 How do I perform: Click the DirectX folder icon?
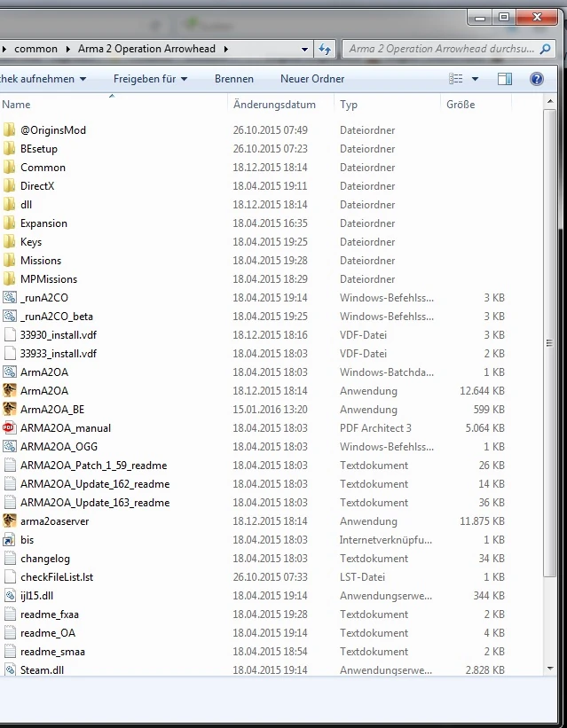click(x=9, y=185)
